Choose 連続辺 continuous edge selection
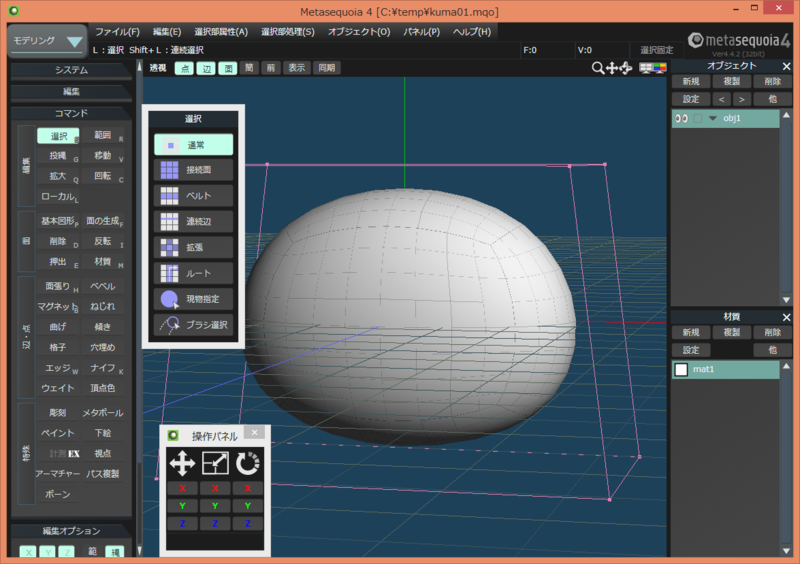 coord(193,222)
